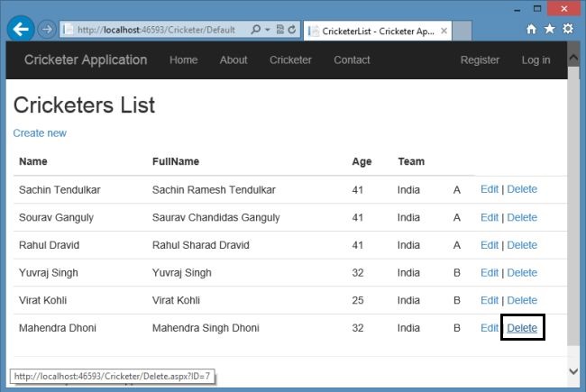Click the Team column header

pos(411,161)
